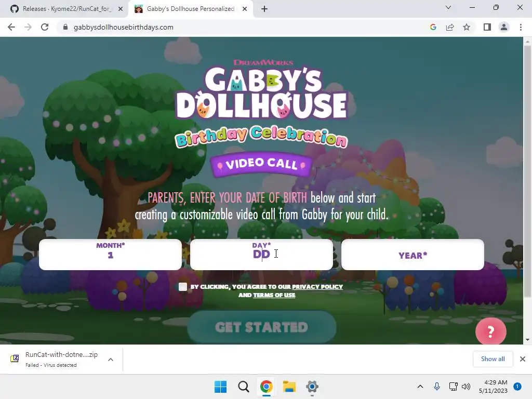The image size is (532, 399).
Task: Click the Gabby's Dollhouse logo
Action: pyautogui.click(x=261, y=90)
